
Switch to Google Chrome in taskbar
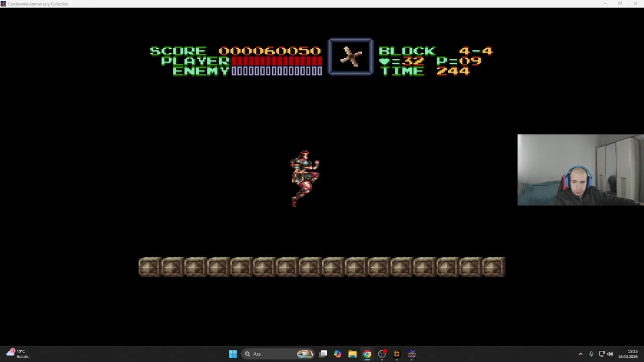click(367, 354)
